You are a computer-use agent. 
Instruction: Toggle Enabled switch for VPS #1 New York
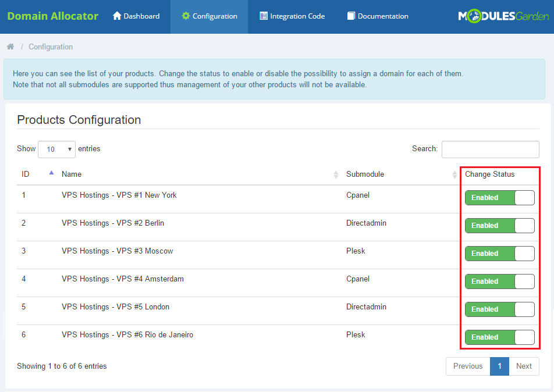[x=499, y=198]
